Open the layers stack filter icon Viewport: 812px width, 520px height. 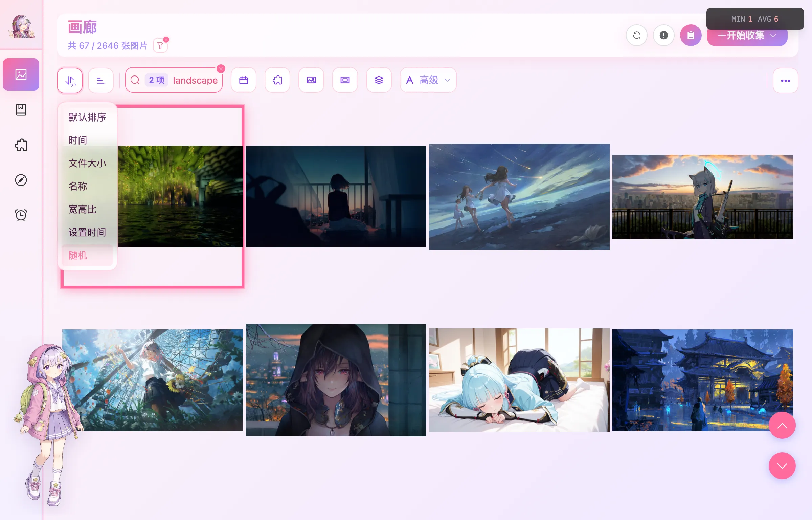tap(379, 80)
